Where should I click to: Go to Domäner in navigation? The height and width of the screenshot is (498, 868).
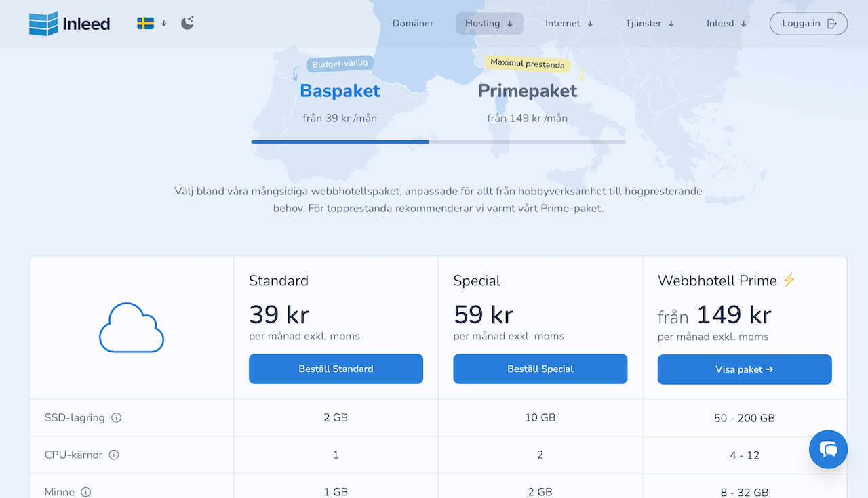tap(413, 23)
